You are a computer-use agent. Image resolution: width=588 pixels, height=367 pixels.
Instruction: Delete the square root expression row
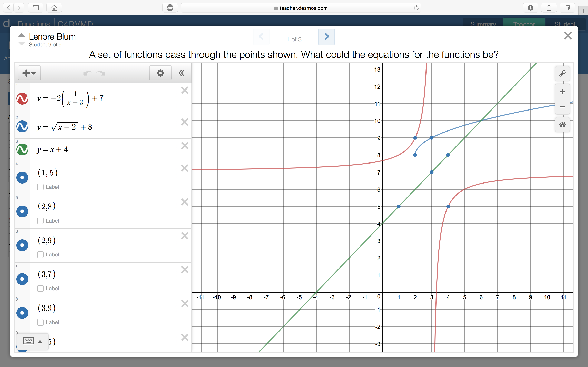185,122
